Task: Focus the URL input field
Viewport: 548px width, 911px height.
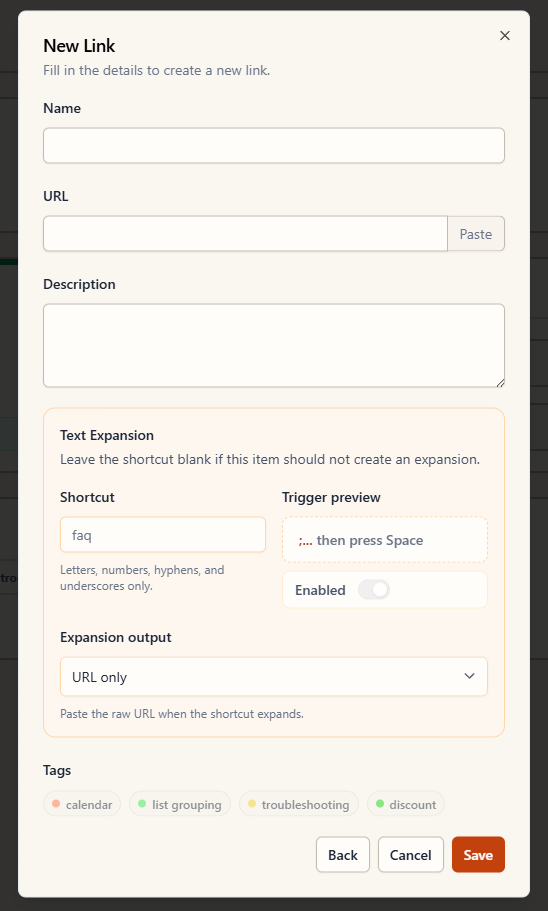Action: [245, 234]
